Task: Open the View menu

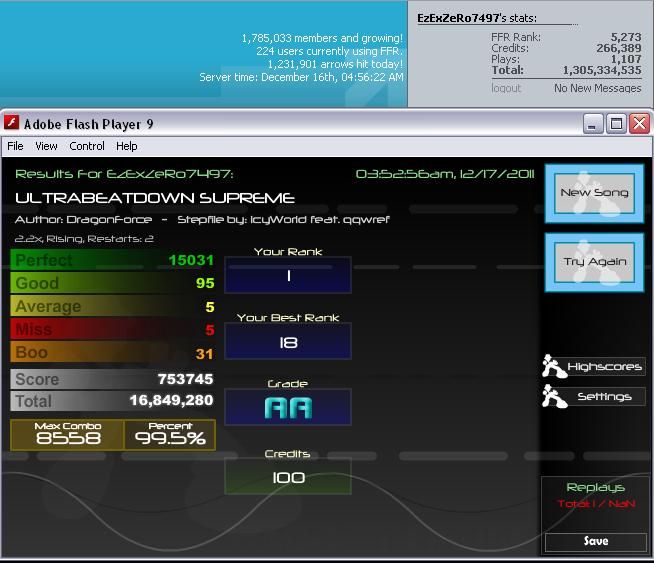Action: [46, 146]
